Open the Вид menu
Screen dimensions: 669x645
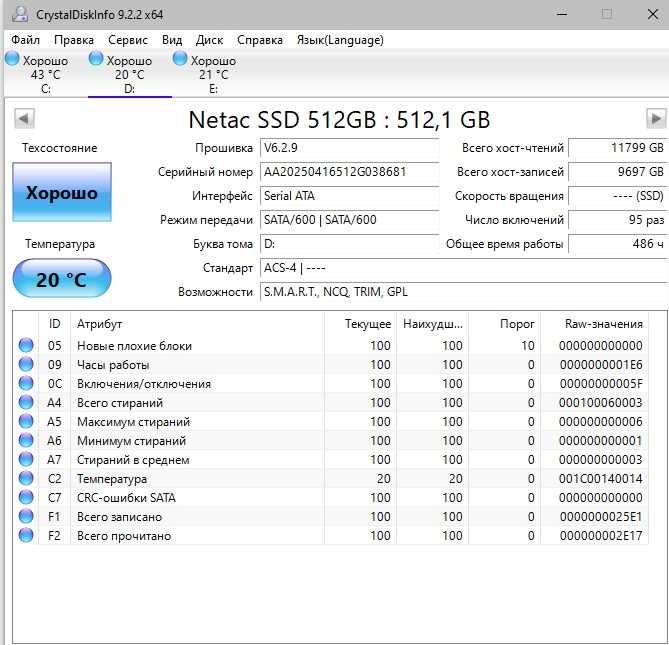(172, 40)
